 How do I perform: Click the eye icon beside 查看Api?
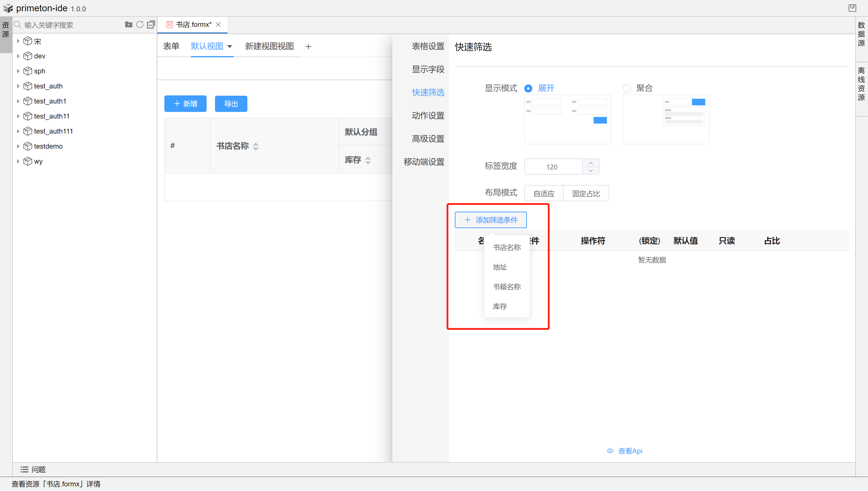coord(610,451)
